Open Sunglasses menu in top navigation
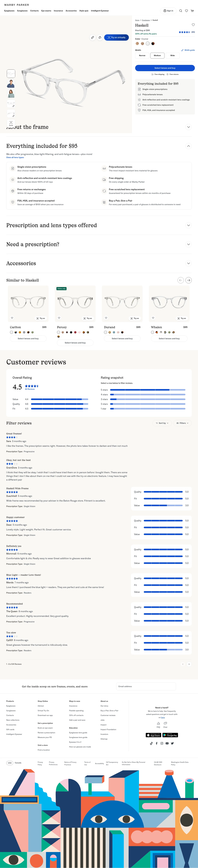 tap(22, 11)
